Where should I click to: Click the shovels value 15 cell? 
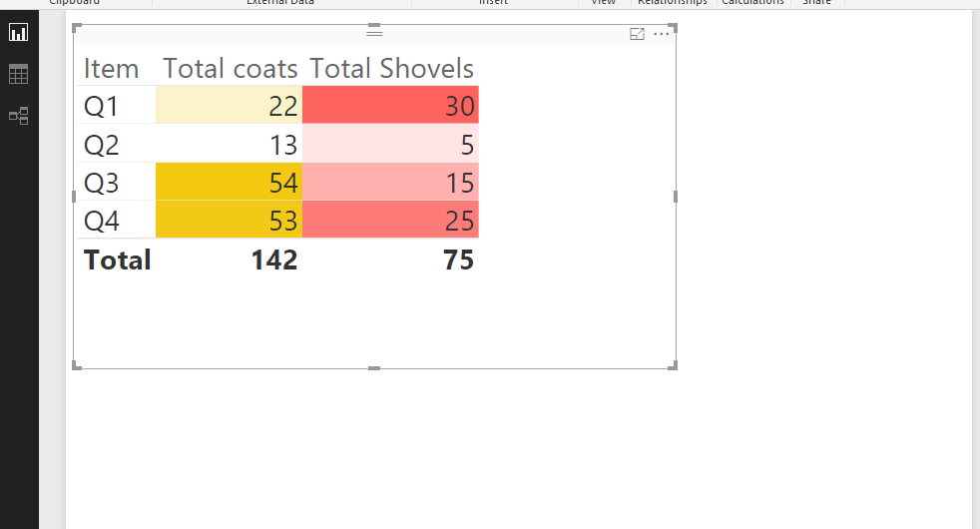[x=390, y=182]
